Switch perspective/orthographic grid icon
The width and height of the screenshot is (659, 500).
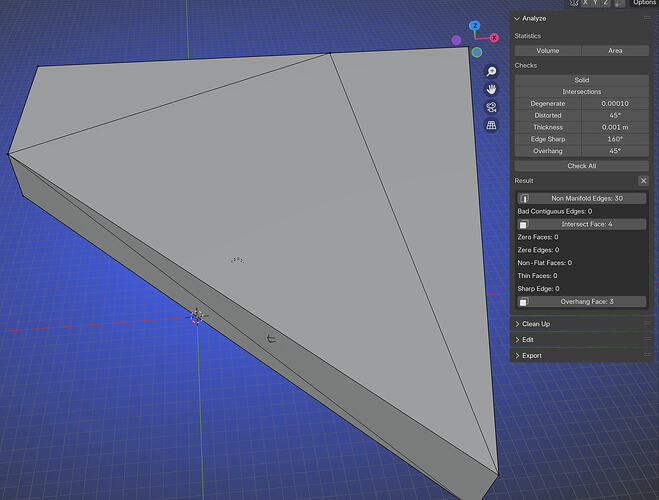tap(491, 125)
